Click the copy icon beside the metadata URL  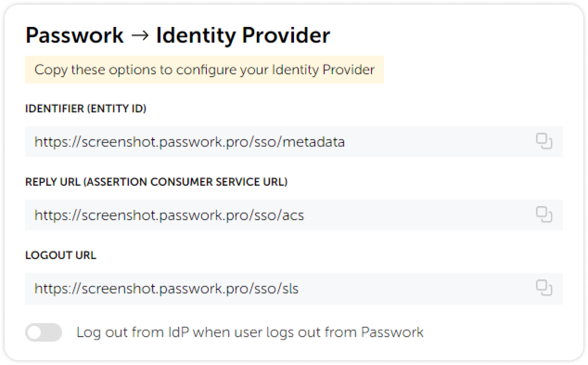click(x=544, y=142)
